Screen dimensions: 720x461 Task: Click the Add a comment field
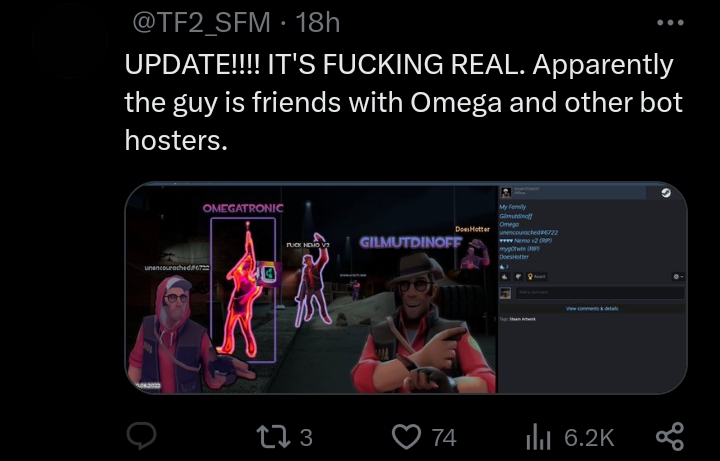[x=600, y=292]
